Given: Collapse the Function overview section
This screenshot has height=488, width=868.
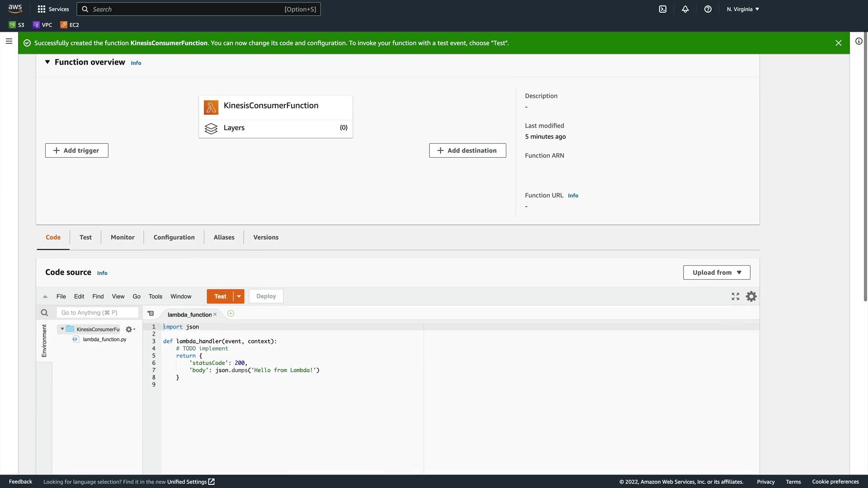Looking at the screenshot, I should (x=47, y=62).
